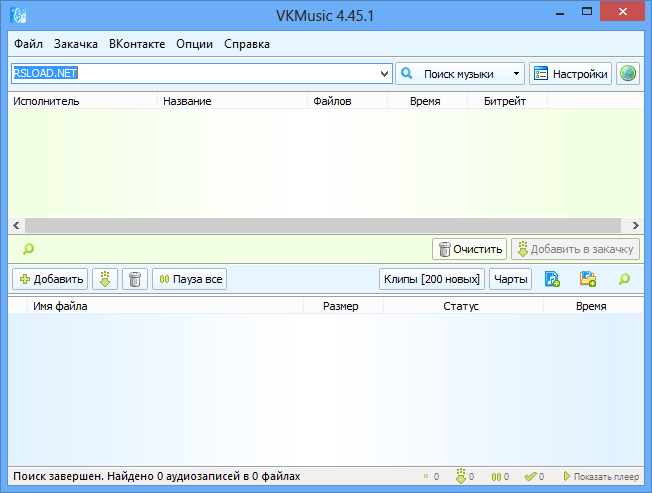Click the add photo folder icon
652x493 pixels.
click(x=588, y=279)
